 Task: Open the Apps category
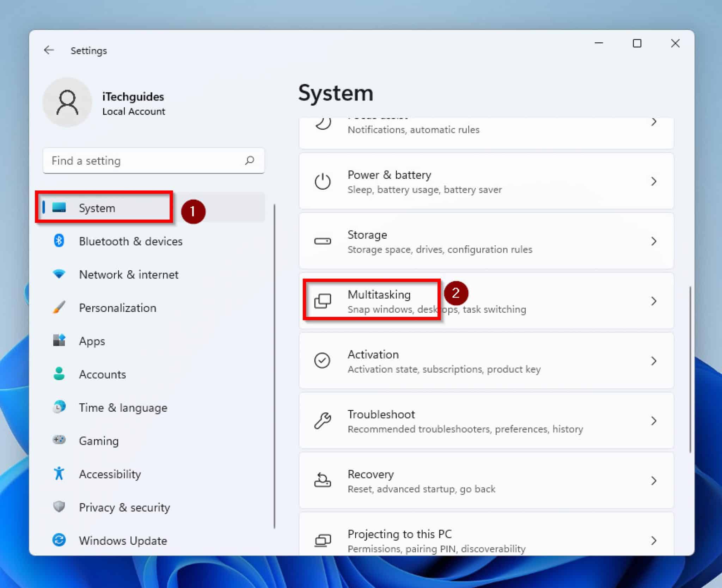153,341
